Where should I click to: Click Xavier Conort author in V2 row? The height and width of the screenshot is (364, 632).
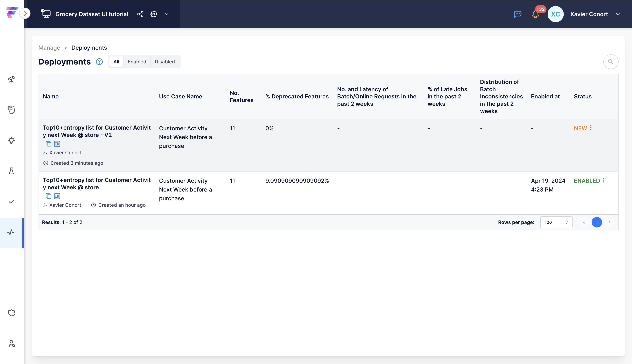(x=65, y=152)
